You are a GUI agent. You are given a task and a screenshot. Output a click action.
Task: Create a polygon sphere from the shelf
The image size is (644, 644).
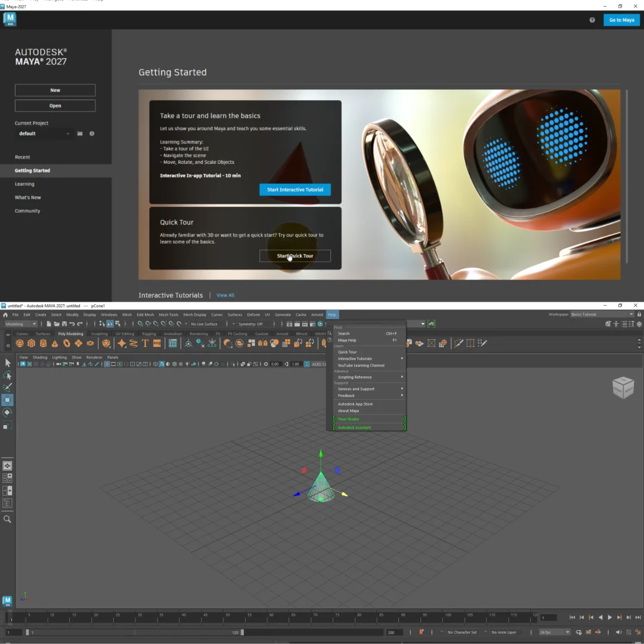[x=20, y=343]
